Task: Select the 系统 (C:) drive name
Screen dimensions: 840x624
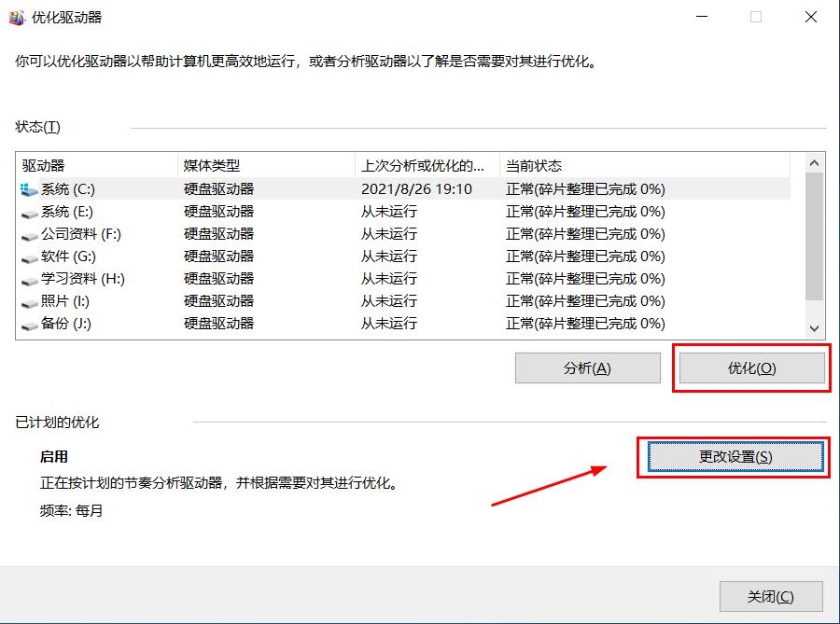Action: (68, 189)
